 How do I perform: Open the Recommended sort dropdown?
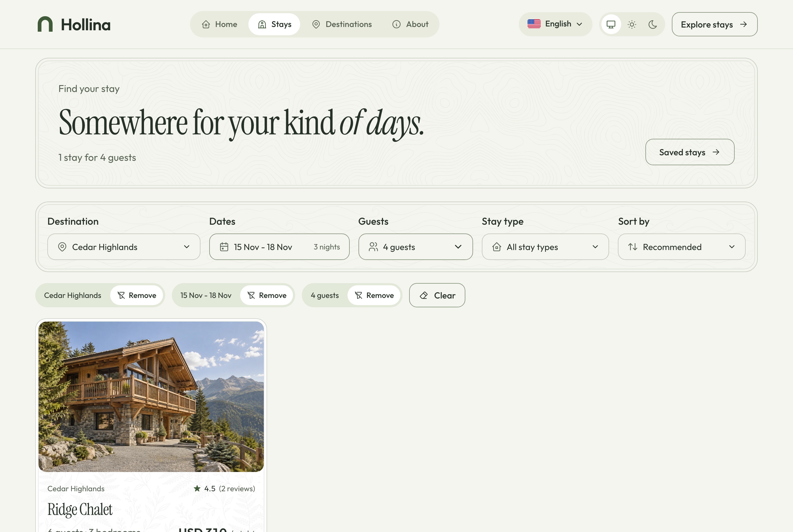[x=681, y=247]
